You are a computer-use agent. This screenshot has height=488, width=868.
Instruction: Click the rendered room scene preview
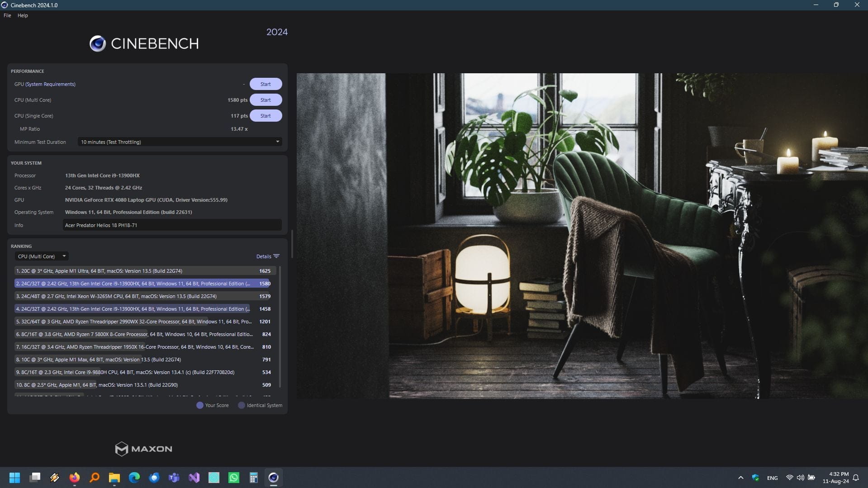pos(582,236)
